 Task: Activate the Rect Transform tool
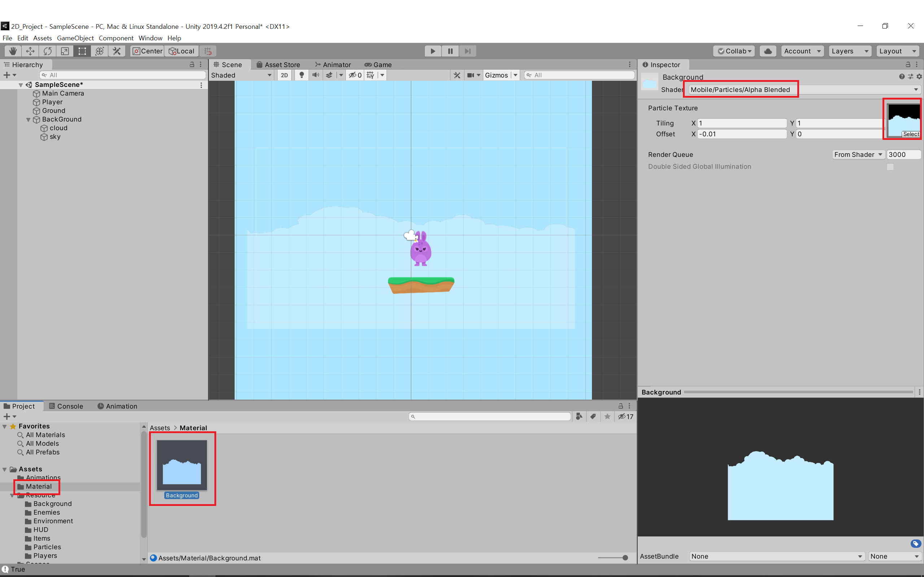coord(82,51)
